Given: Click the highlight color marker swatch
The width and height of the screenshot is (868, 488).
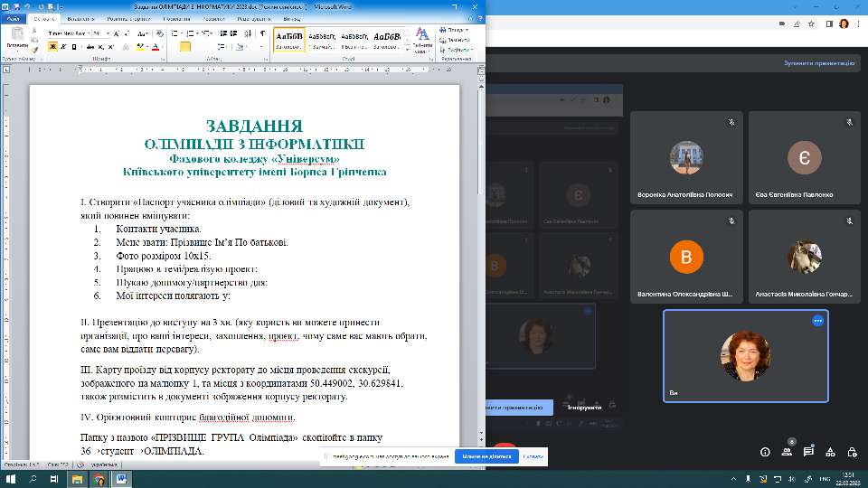Looking at the screenshot, I should 140,47.
